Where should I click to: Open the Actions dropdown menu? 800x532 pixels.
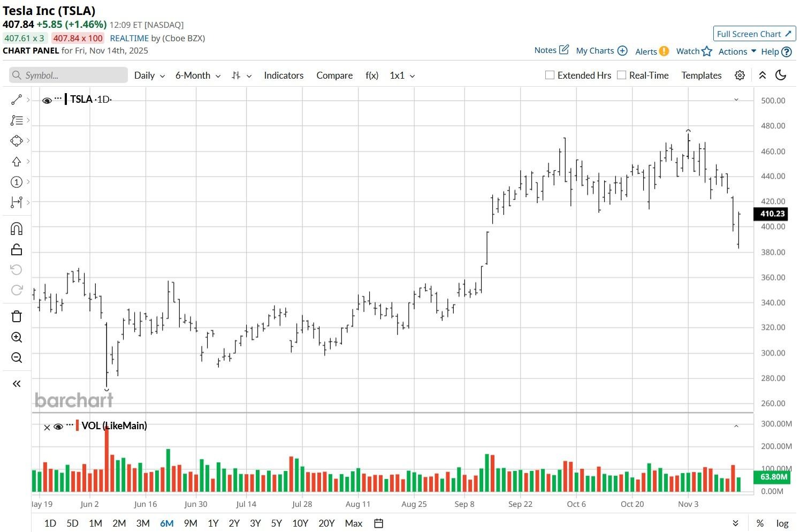pos(737,51)
